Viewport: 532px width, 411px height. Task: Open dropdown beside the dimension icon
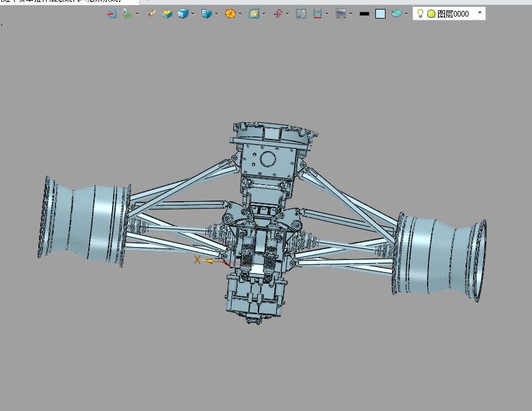[327, 14]
